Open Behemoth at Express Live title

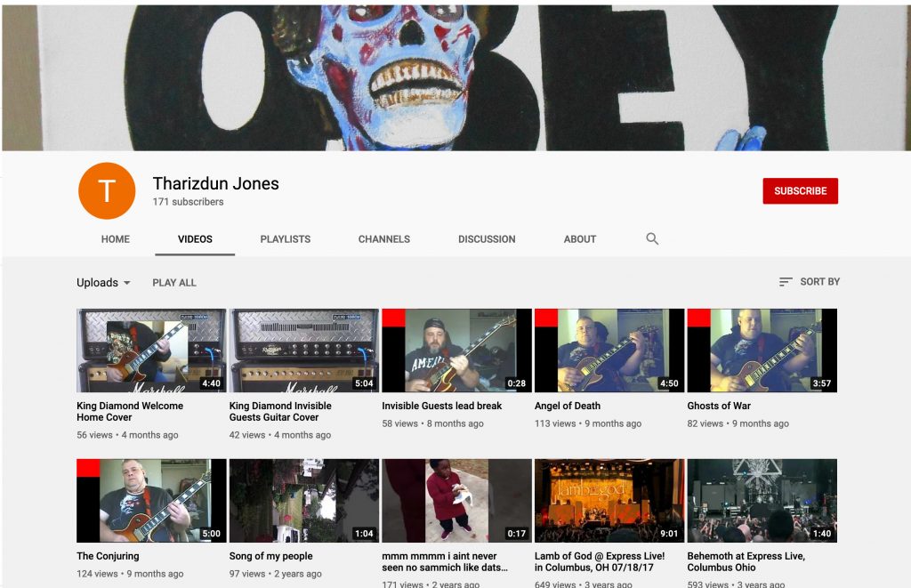coord(746,562)
